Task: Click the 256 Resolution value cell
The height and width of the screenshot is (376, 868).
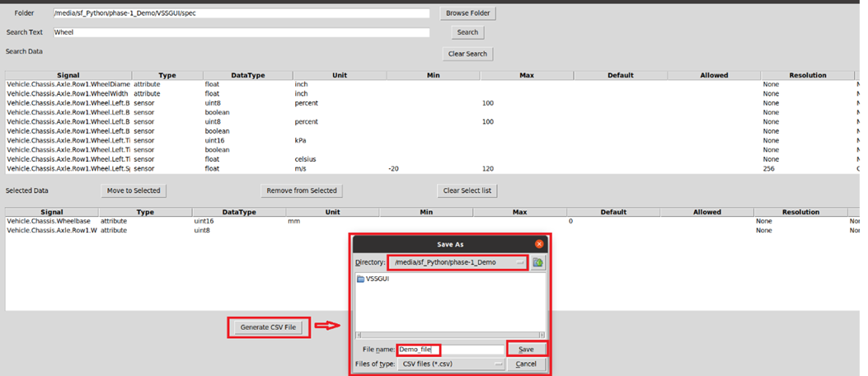Action: click(x=769, y=168)
